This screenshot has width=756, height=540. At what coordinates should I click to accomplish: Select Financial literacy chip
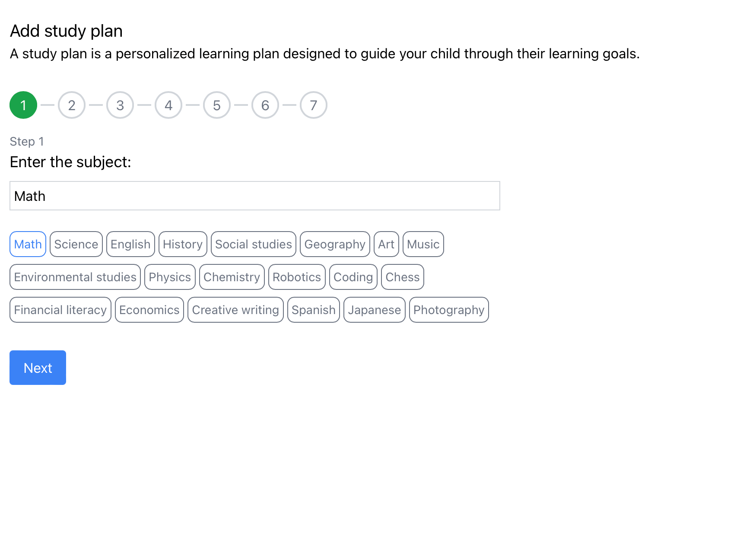click(60, 310)
